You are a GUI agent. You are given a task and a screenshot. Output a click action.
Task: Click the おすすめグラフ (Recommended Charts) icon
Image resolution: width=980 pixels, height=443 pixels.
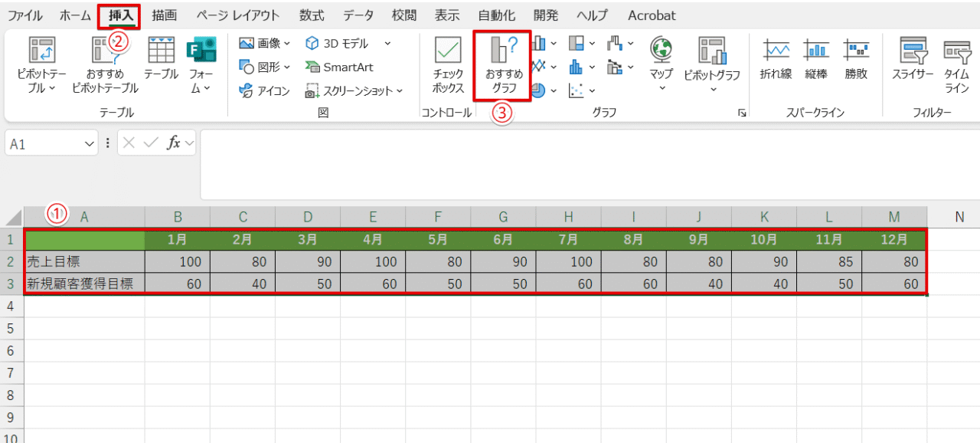tap(502, 64)
